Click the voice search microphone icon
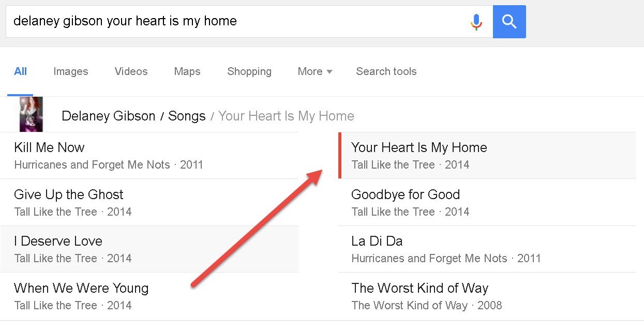This screenshot has width=644, height=331. tap(476, 22)
